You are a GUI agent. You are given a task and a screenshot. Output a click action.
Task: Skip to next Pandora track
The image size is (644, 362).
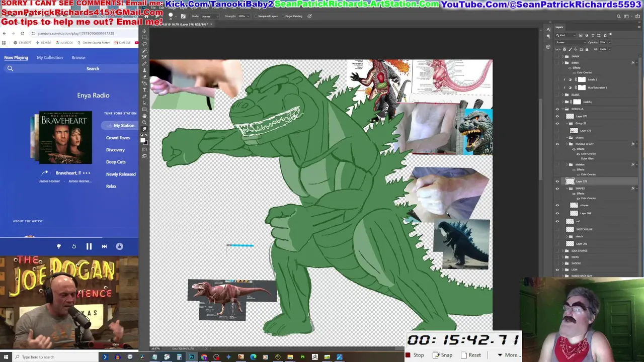click(104, 246)
